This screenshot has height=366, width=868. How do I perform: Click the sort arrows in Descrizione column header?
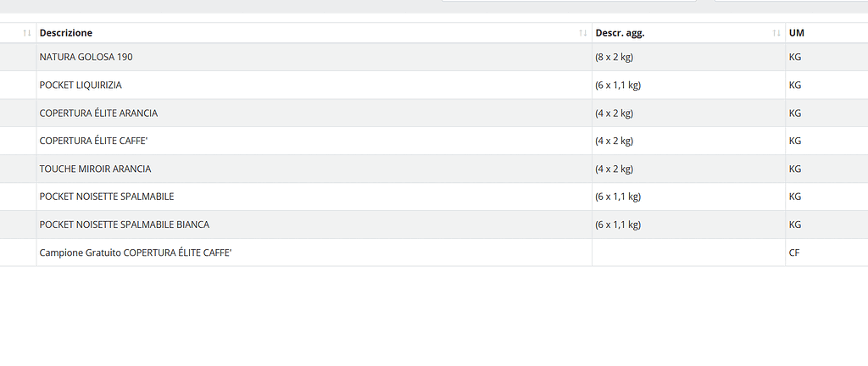[582, 33]
